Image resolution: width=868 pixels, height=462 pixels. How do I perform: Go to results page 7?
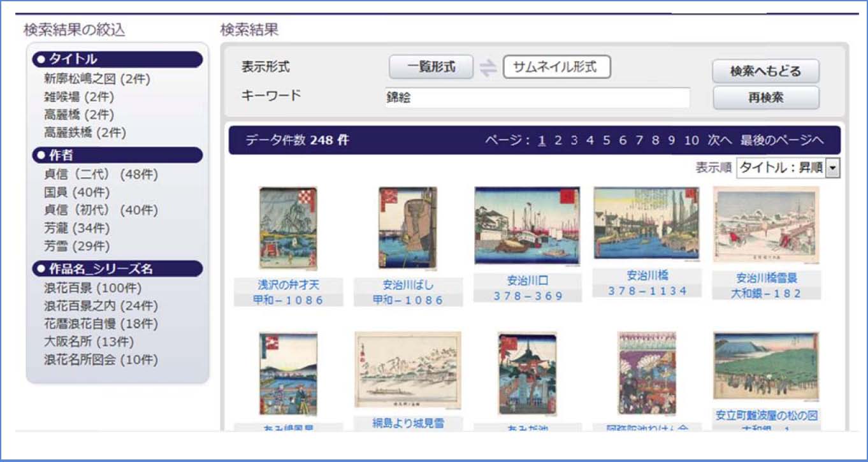(639, 140)
